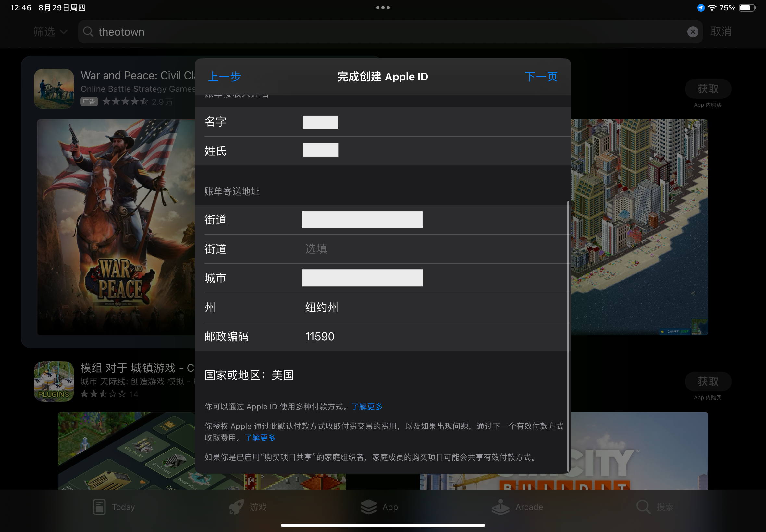
Task: Tap 取消 next to the search bar
Action: 721,32
